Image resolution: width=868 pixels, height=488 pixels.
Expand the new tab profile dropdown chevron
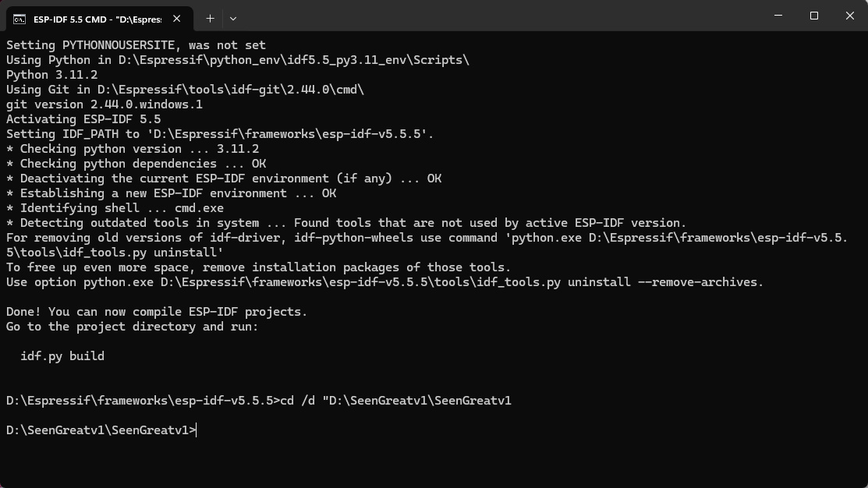[233, 19]
